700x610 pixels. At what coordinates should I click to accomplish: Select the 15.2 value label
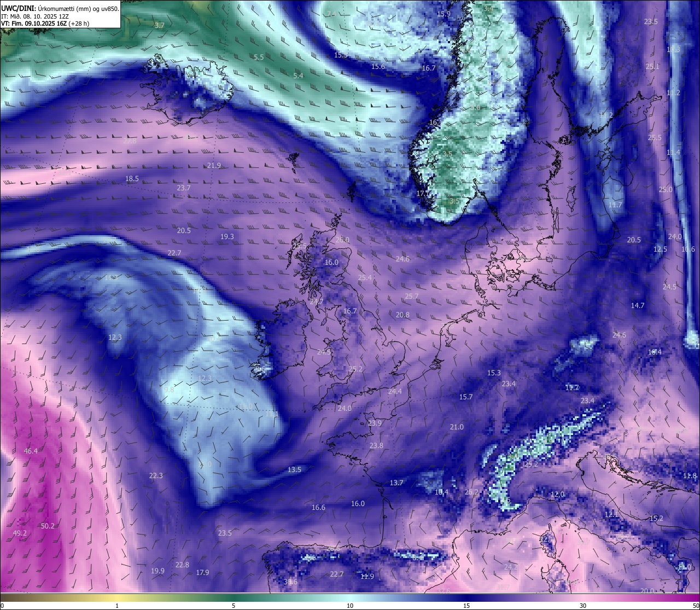pyautogui.click(x=656, y=519)
